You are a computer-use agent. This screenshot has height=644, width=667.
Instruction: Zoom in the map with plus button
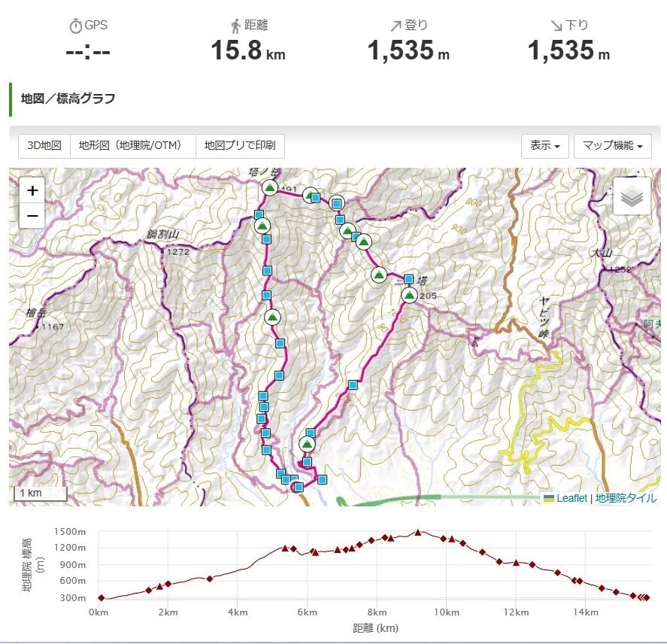coord(32,190)
